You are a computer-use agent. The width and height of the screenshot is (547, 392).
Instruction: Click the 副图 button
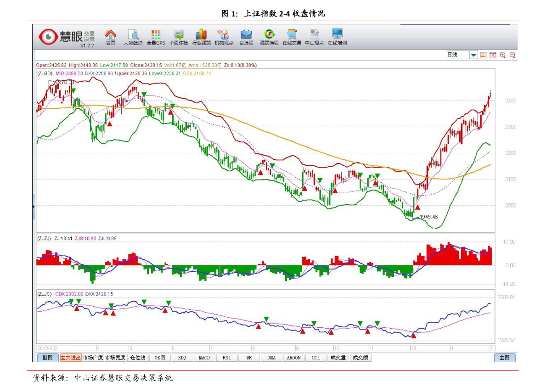point(47,358)
